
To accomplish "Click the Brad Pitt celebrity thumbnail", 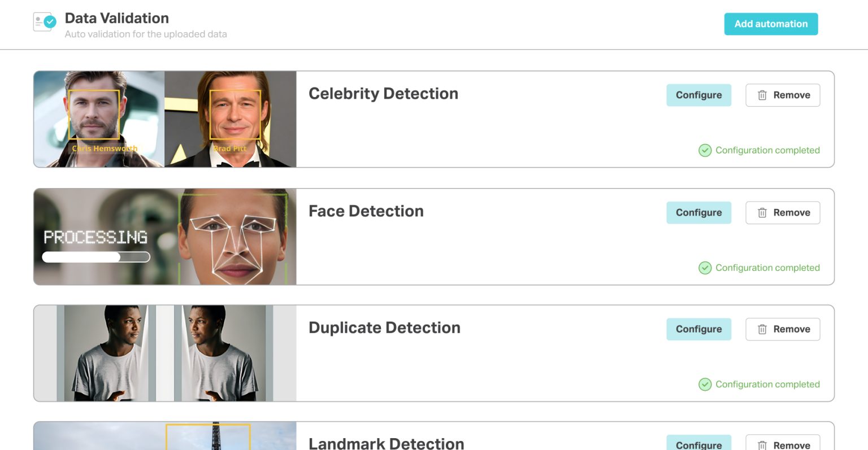I will (x=231, y=119).
